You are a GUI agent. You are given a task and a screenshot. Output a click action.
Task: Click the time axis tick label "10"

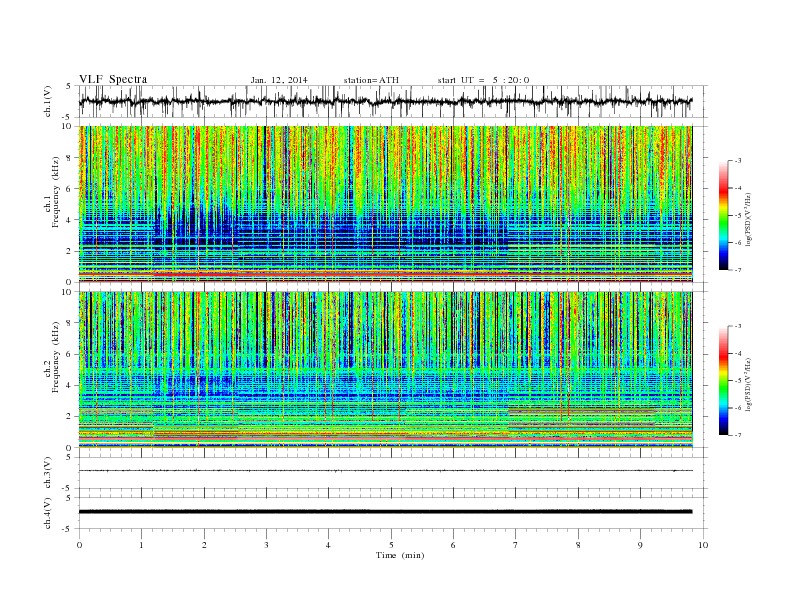703,545
